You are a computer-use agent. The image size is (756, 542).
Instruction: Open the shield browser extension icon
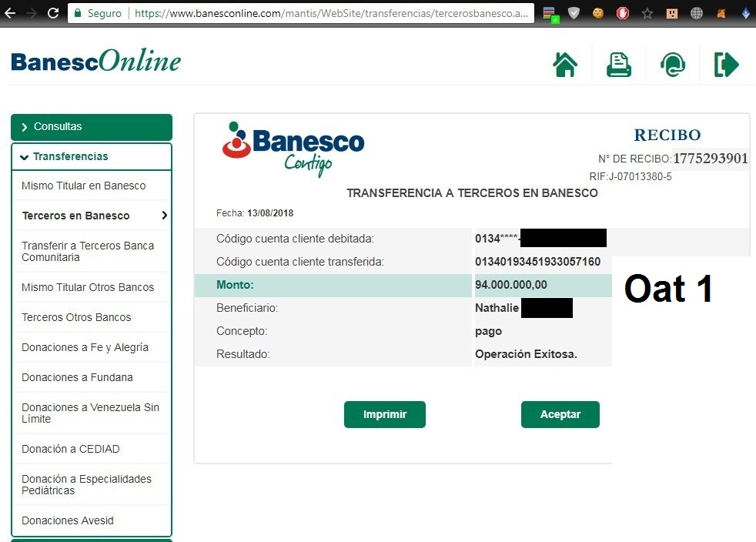click(574, 13)
